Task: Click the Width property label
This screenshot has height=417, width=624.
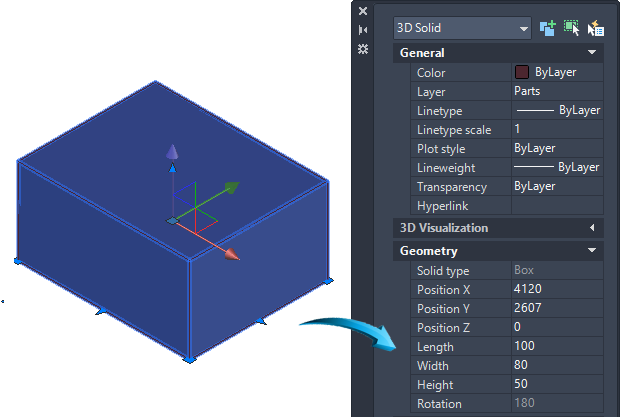Action: point(433,366)
